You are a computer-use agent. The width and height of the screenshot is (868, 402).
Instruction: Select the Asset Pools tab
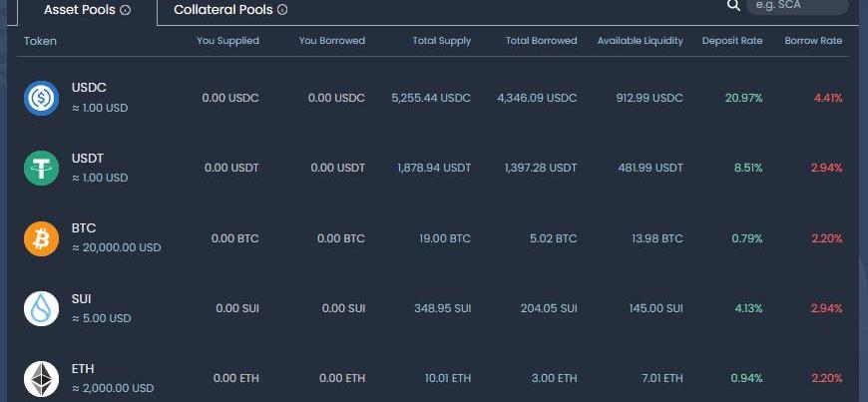80,10
